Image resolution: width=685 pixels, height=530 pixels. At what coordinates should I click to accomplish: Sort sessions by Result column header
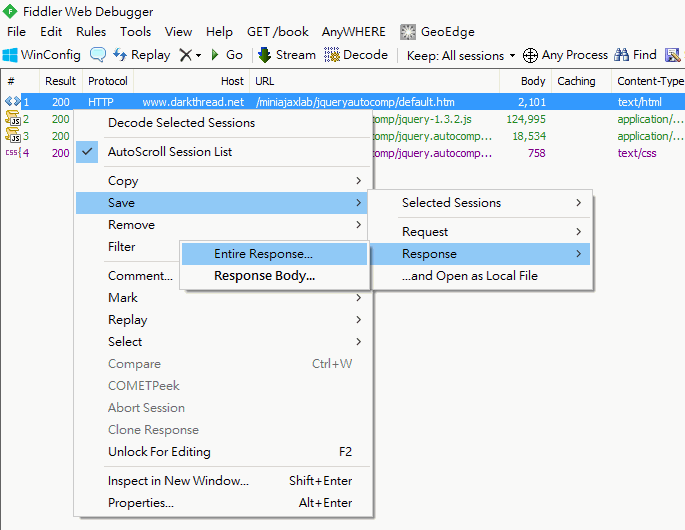60,81
